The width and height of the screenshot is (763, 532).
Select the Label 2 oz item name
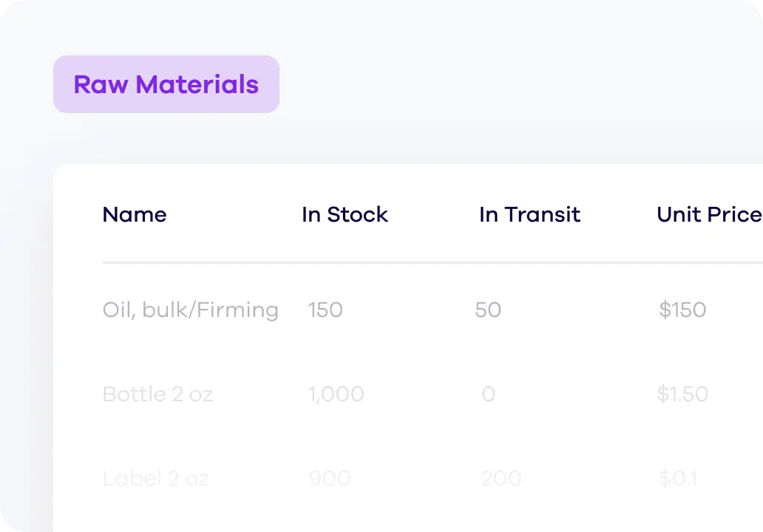tap(155, 479)
